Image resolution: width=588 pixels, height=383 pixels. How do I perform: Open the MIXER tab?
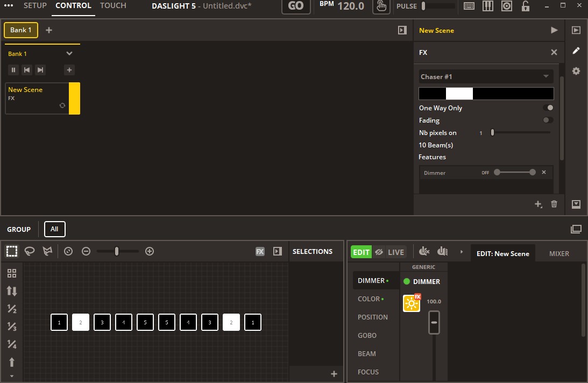point(559,253)
